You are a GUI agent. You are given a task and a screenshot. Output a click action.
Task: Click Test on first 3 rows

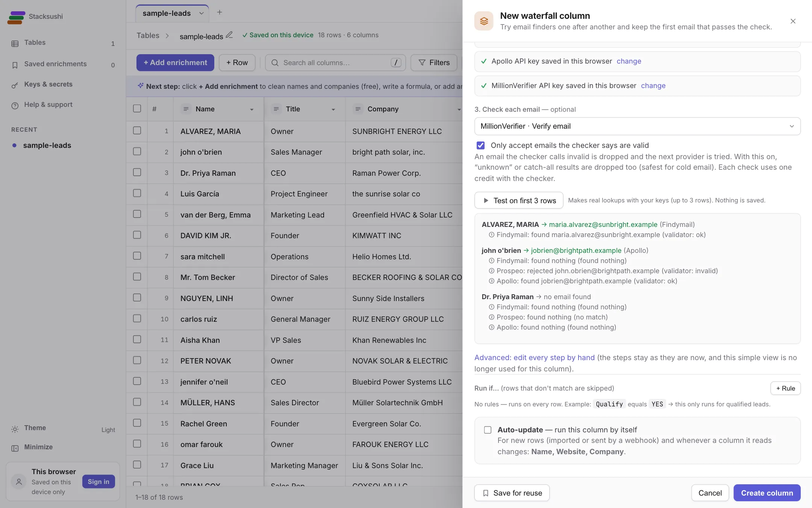[519, 201]
